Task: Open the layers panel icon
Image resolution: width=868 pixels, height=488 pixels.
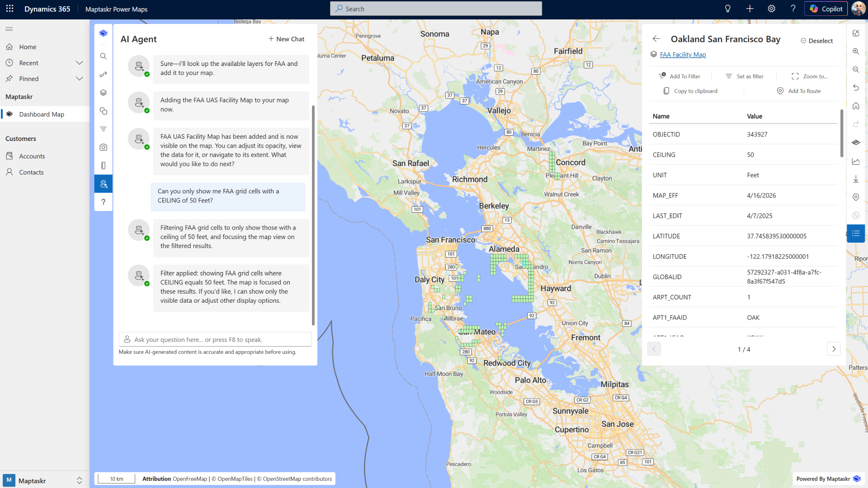Action: 103,93
